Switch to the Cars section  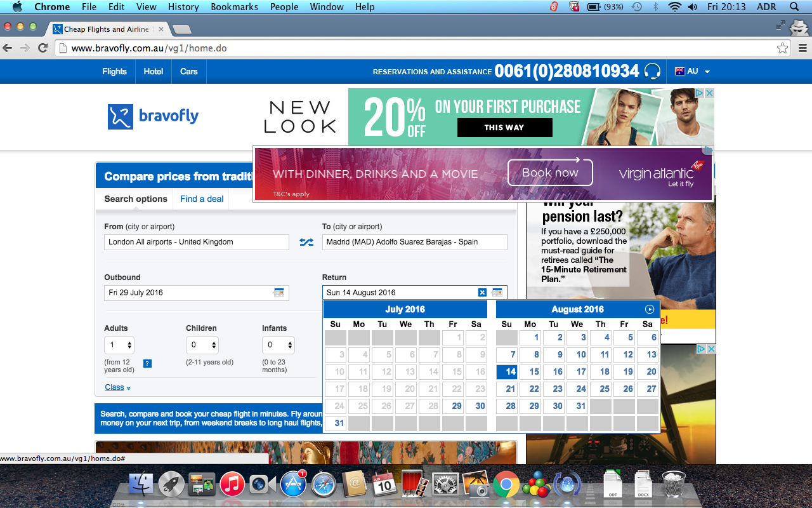coord(189,71)
